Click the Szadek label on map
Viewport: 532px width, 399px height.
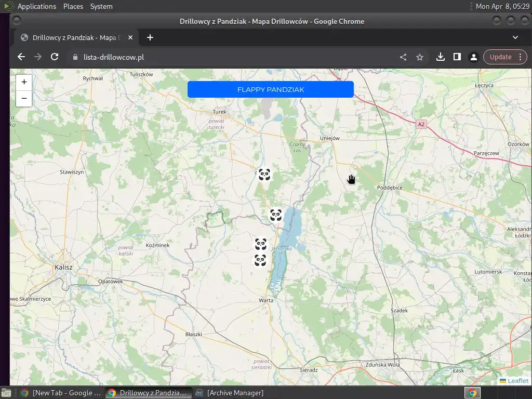pyautogui.click(x=399, y=311)
